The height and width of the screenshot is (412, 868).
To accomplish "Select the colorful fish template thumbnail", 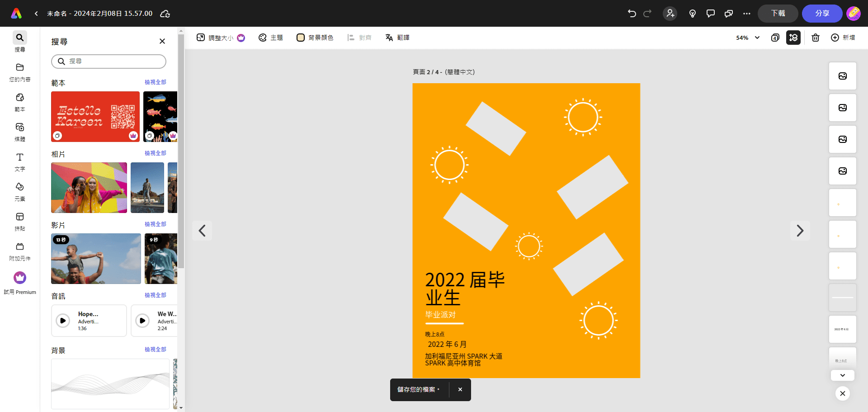I will point(160,117).
